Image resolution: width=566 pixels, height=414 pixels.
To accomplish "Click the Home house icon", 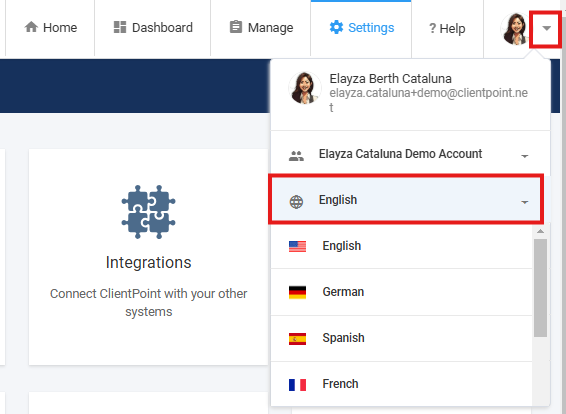I will 31,27.
